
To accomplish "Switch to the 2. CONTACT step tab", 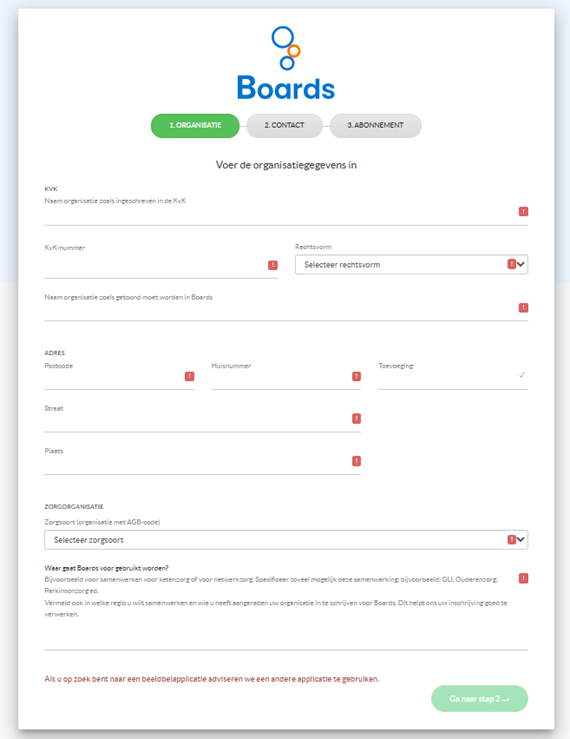I will click(284, 125).
